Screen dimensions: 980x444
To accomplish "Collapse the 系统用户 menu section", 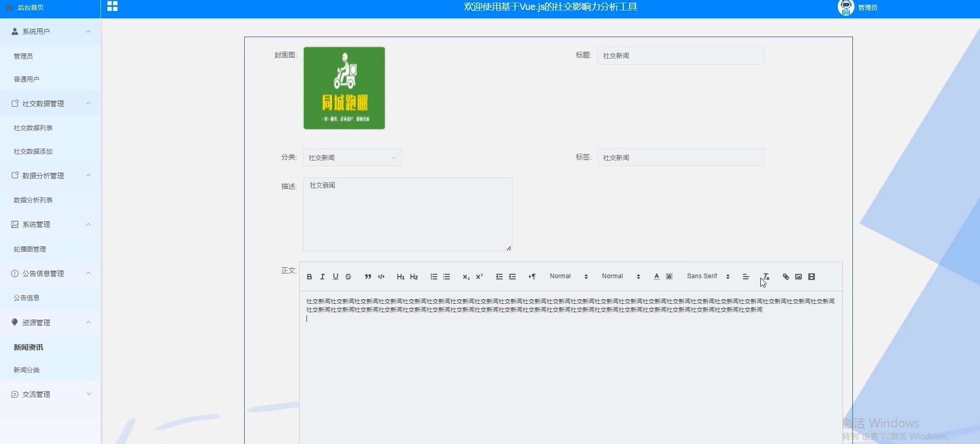I will pyautogui.click(x=50, y=31).
